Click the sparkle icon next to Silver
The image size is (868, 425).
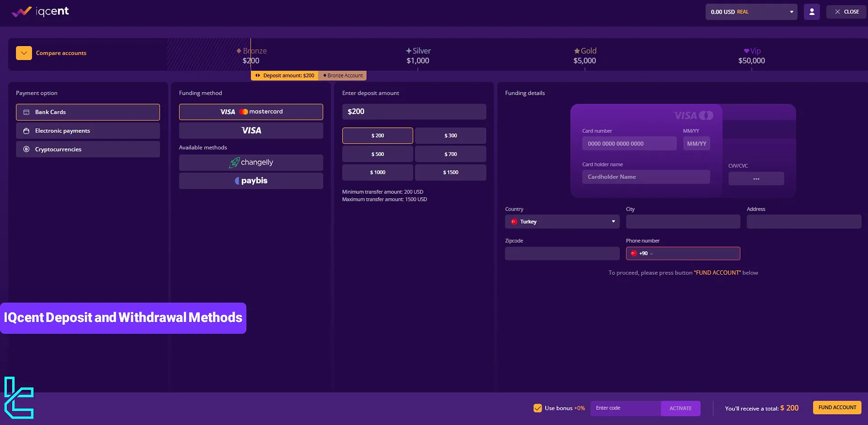(x=409, y=51)
